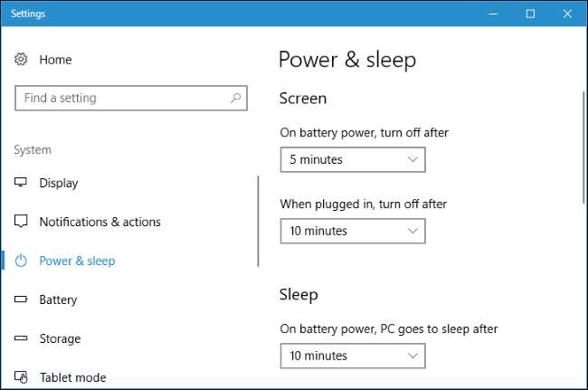Go to the Home settings page

point(55,60)
